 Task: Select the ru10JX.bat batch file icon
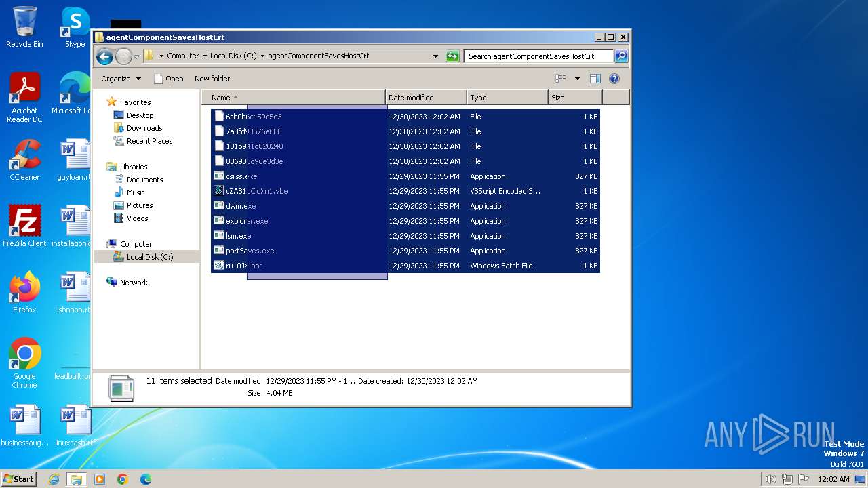pos(218,266)
